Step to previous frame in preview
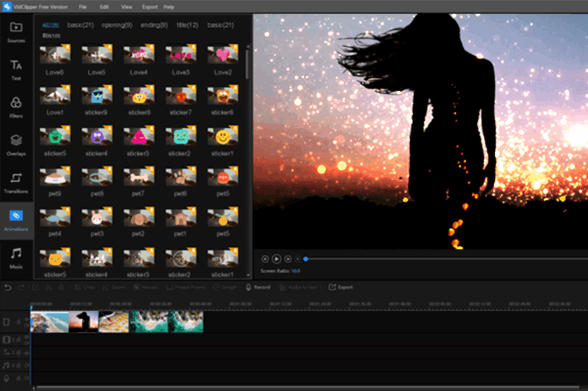This screenshot has width=588, height=391. (265, 259)
